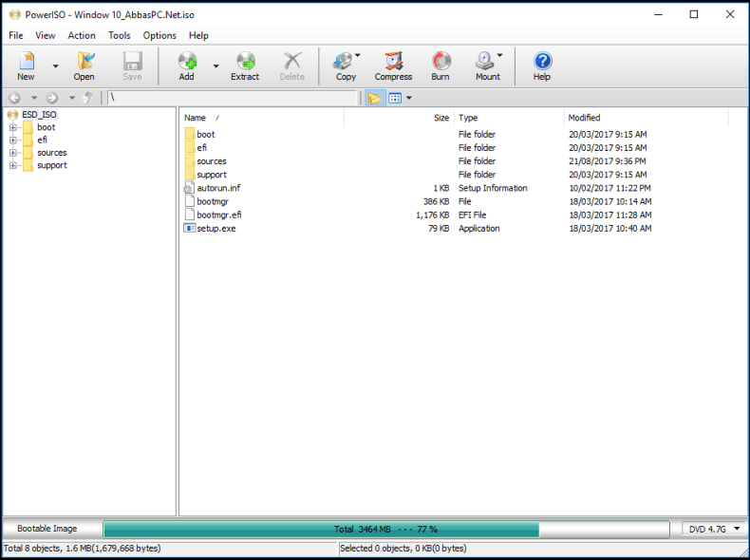The image size is (750, 560).
Task: Click the support folder icon in list
Action: coord(190,174)
